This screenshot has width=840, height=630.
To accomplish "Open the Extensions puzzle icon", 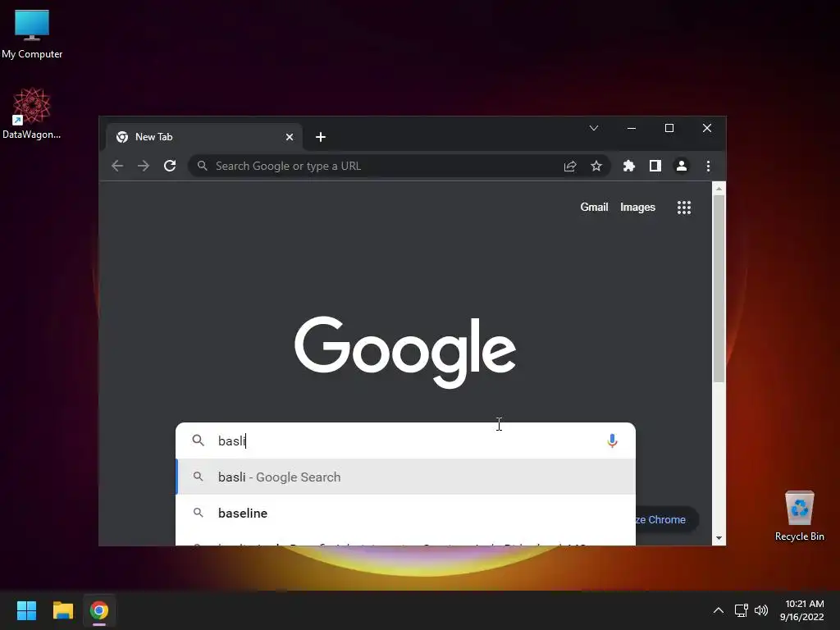I will point(629,166).
